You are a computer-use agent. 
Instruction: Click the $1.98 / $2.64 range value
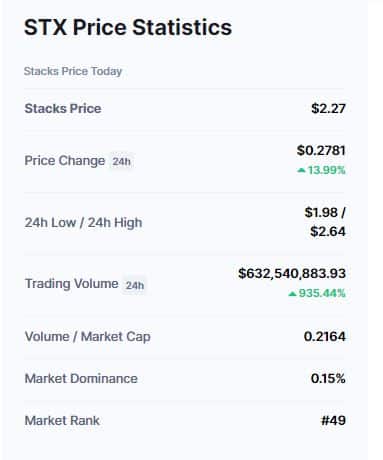pos(325,222)
